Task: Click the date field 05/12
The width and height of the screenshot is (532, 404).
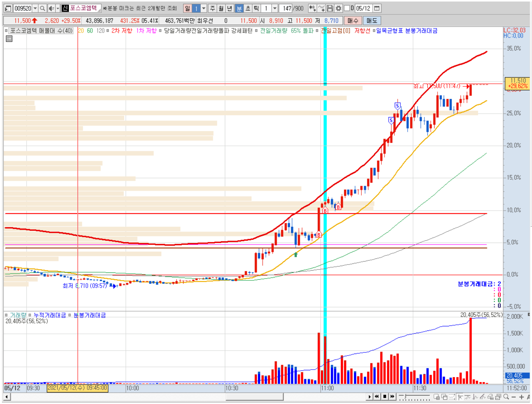Action: [363, 8]
